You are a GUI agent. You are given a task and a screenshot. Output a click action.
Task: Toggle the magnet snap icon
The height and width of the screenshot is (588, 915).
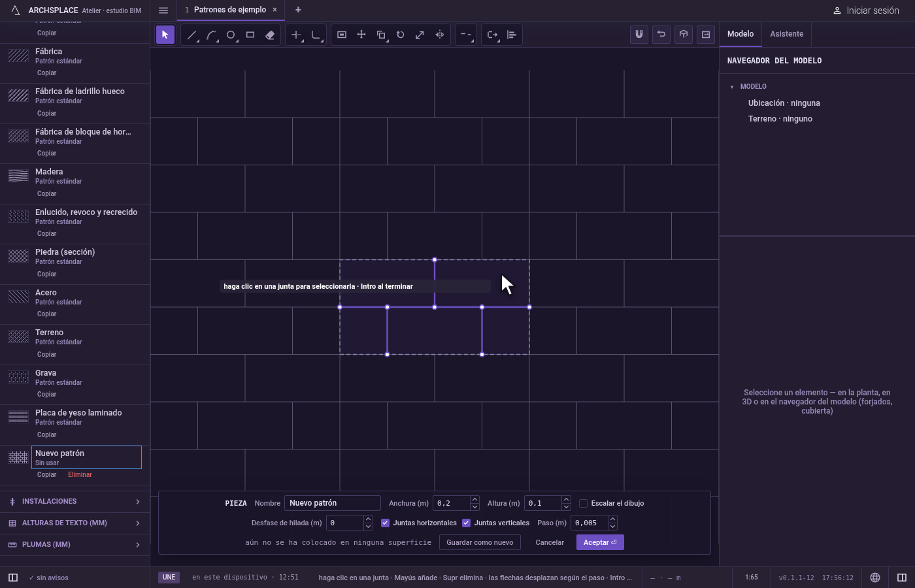click(639, 35)
